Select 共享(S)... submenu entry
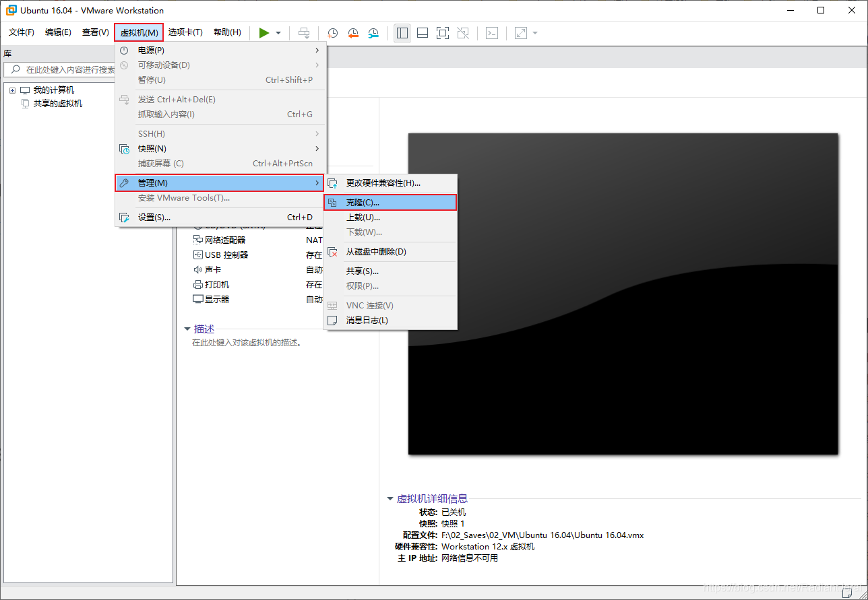This screenshot has width=868, height=600. pyautogui.click(x=390, y=271)
